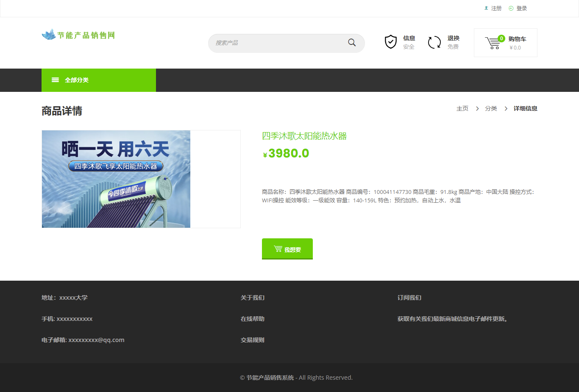
Task: Click the cart item count badge
Action: pos(501,39)
